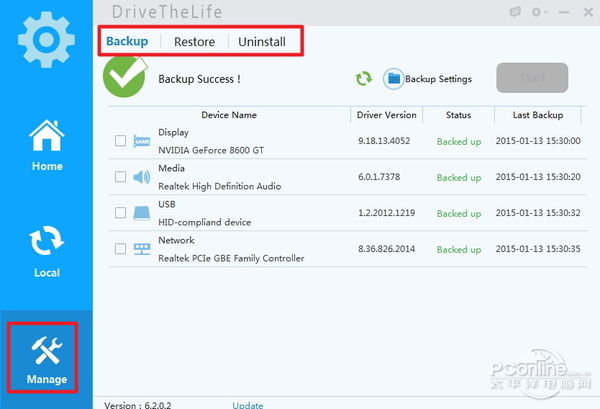Click the Media category label
The height and width of the screenshot is (409, 600).
pos(171,168)
